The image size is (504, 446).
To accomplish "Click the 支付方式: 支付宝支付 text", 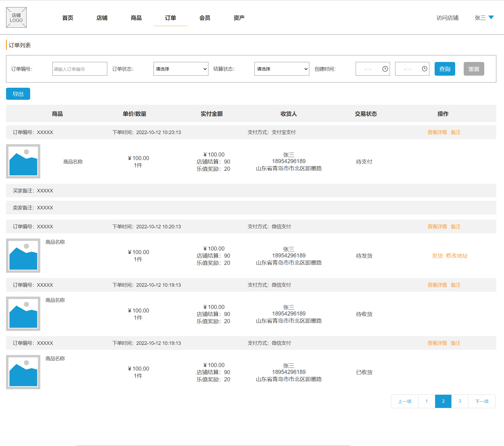I will pyautogui.click(x=271, y=132).
